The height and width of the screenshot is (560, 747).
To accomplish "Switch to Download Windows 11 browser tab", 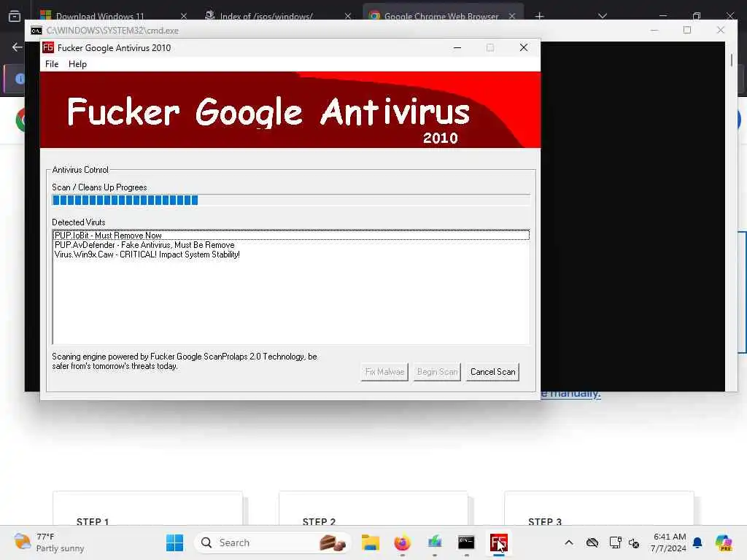I will point(100,16).
